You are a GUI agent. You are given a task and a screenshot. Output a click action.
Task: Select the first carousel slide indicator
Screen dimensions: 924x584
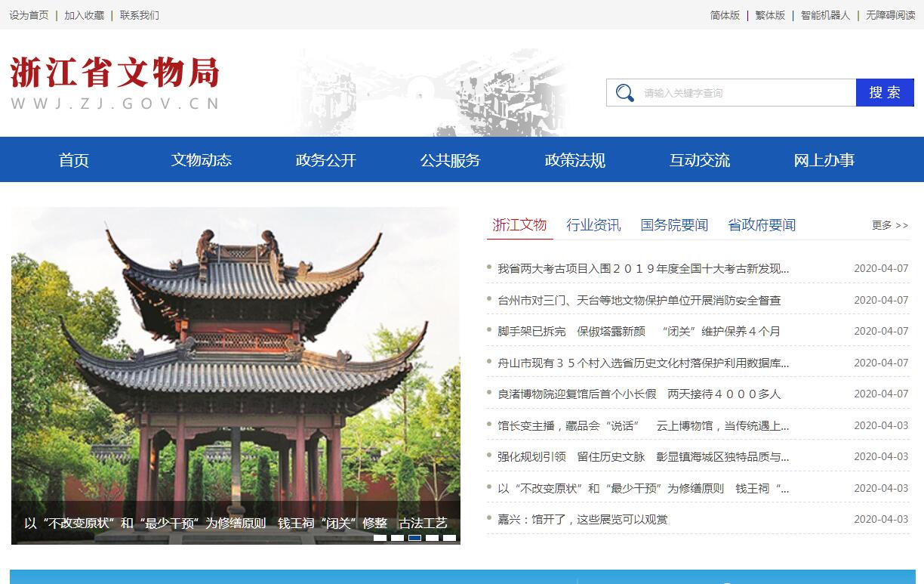[x=380, y=538]
